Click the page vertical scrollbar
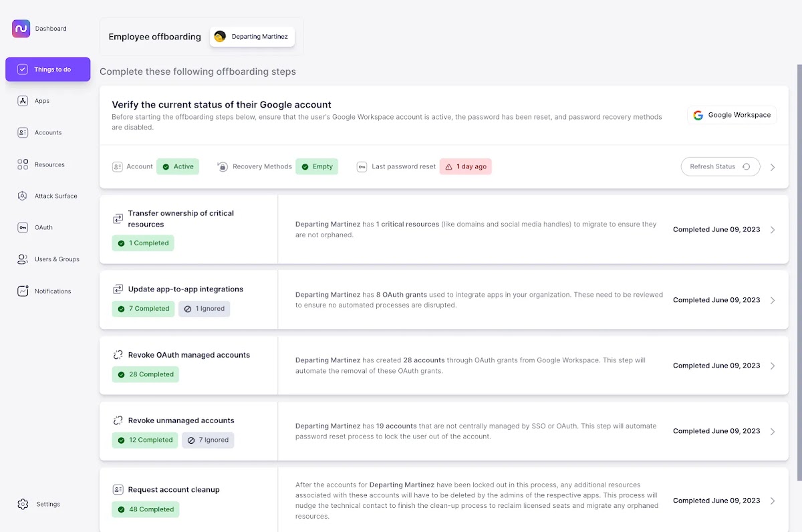 [x=799, y=267]
